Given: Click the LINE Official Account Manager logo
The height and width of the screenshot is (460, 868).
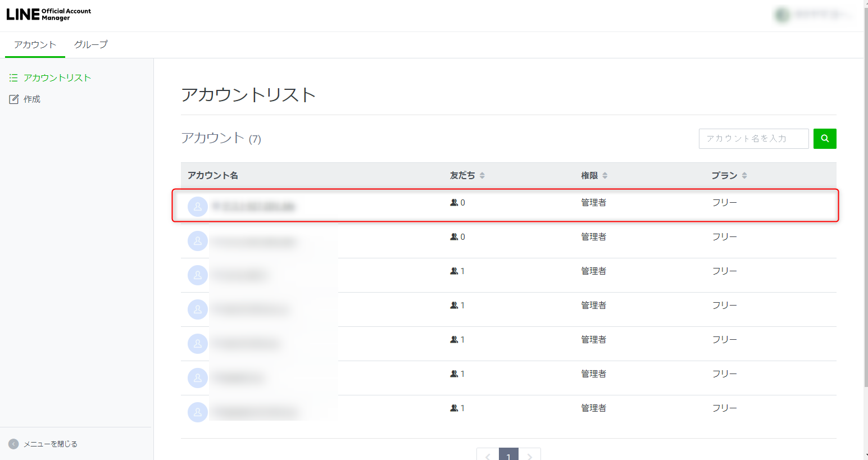Looking at the screenshot, I should pyautogui.click(x=48, y=15).
